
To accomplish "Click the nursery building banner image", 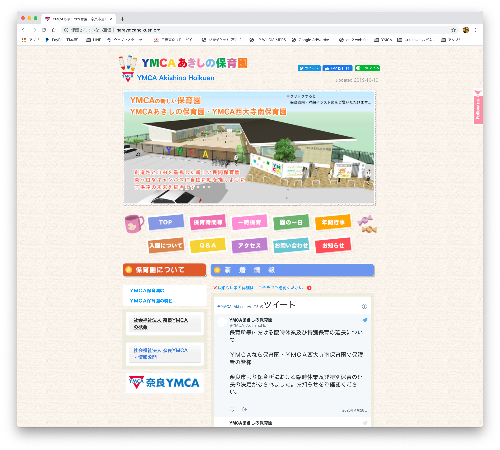I will (250, 148).
